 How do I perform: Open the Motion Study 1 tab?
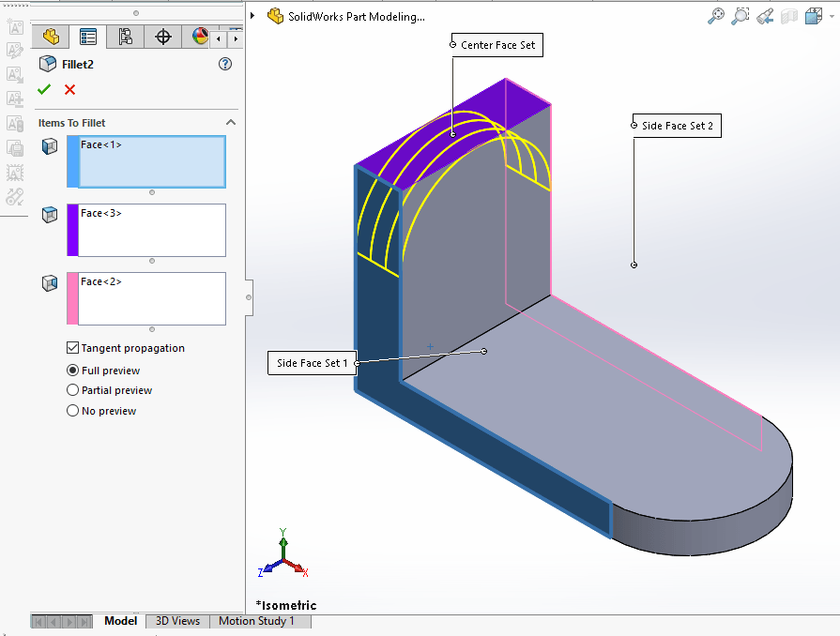256,621
